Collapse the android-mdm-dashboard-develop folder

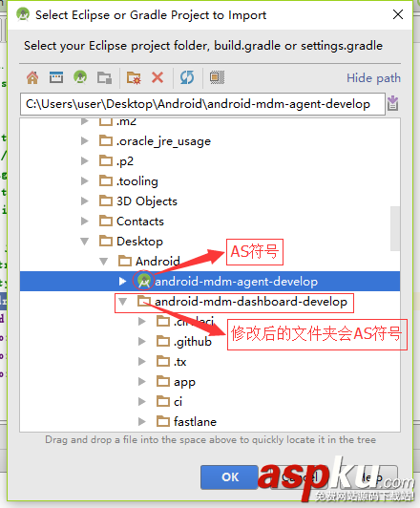pos(122,302)
